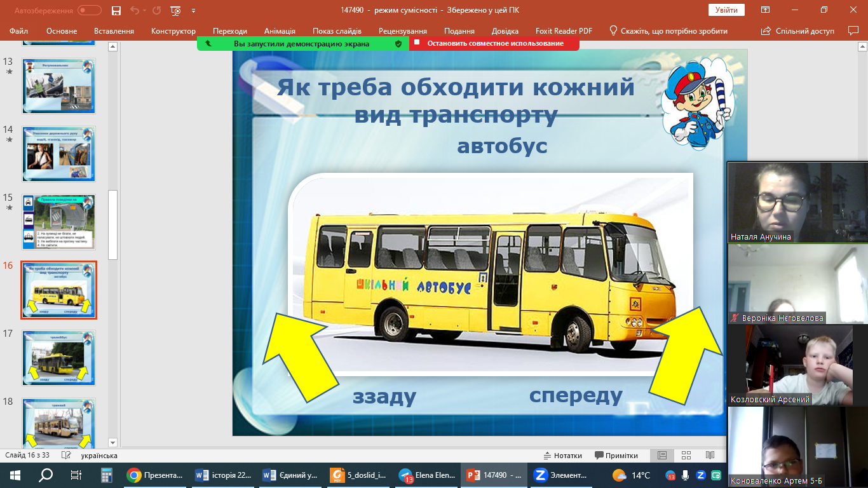Select slide 17 тролейбус thumbnail
Viewport: 868px width, 488px height.
click(58, 358)
